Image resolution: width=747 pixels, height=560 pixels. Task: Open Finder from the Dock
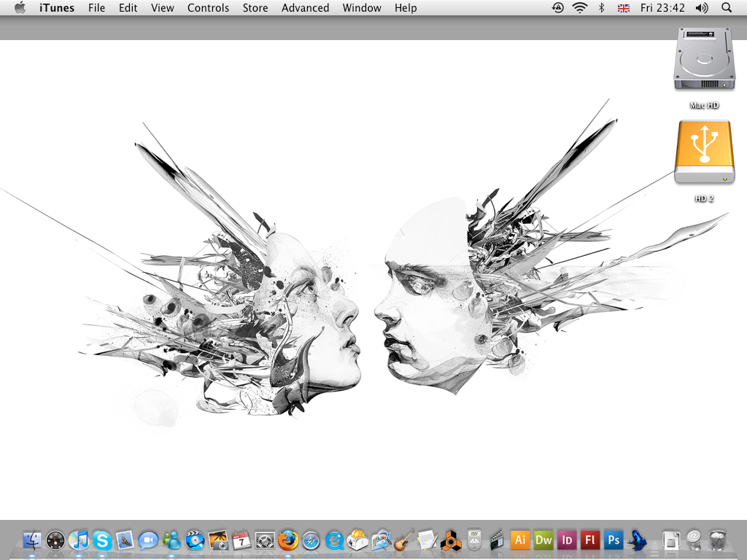coord(32,540)
